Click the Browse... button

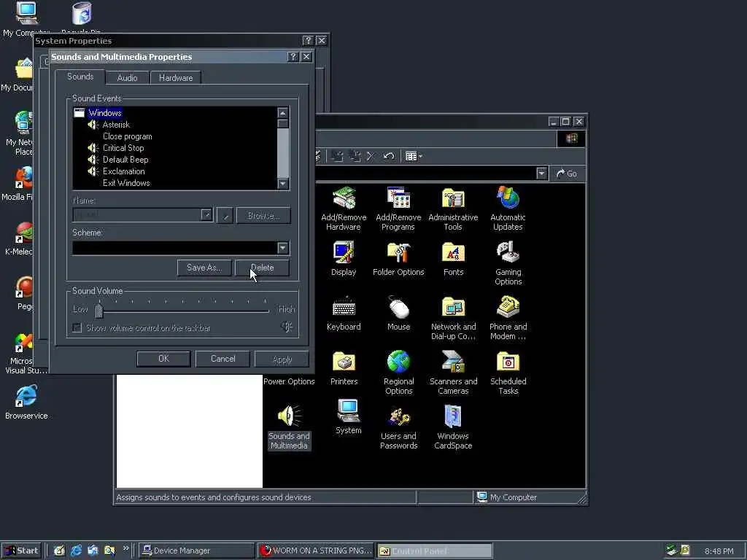click(x=263, y=216)
